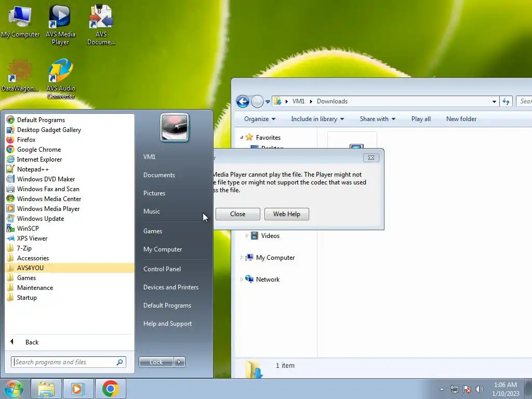Open AVS Document Converter desktop shortcut
The height and width of the screenshot is (399, 532).
[x=101, y=25]
